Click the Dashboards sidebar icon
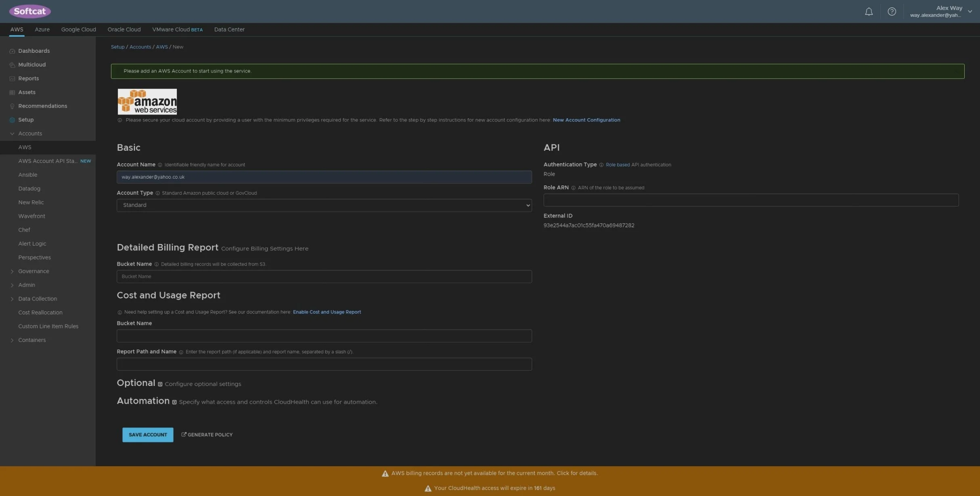This screenshot has height=496, width=980. (x=12, y=51)
